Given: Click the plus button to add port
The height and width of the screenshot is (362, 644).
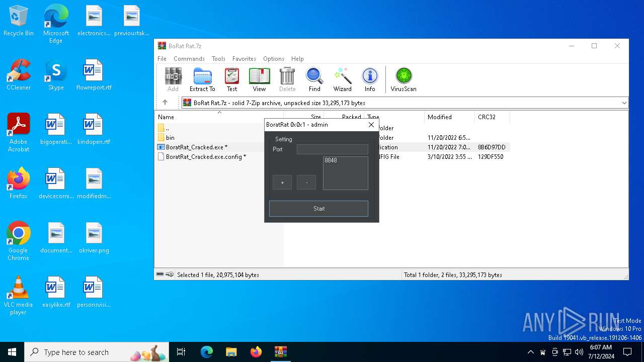Looking at the screenshot, I should click(282, 183).
